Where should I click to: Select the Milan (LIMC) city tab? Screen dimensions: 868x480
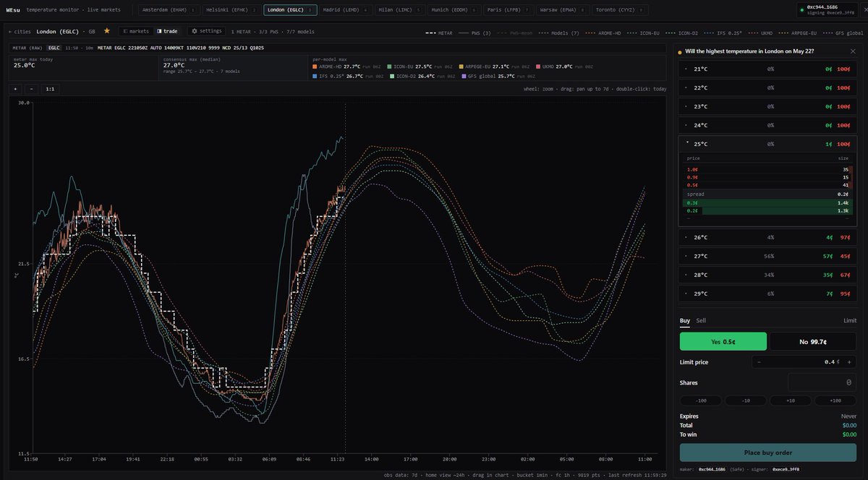click(x=400, y=10)
